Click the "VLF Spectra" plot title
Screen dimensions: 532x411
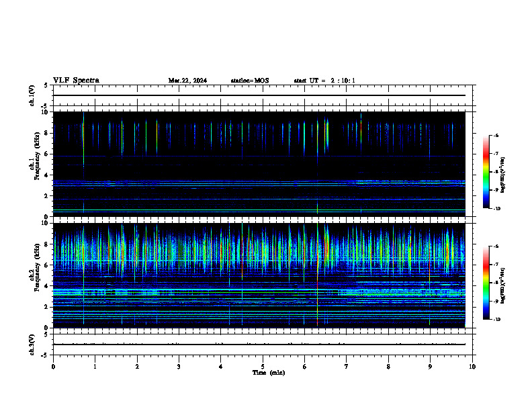tap(76, 81)
